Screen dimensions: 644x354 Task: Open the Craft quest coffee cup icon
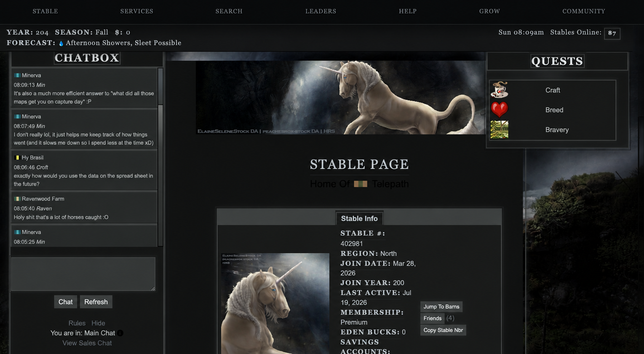pyautogui.click(x=499, y=90)
